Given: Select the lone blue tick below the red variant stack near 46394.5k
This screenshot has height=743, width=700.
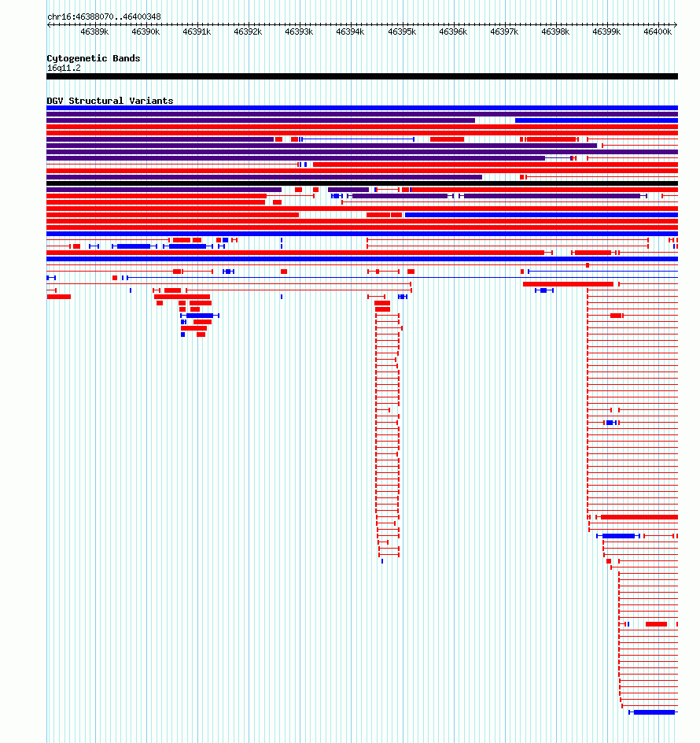Looking at the screenshot, I should click(x=382, y=561).
